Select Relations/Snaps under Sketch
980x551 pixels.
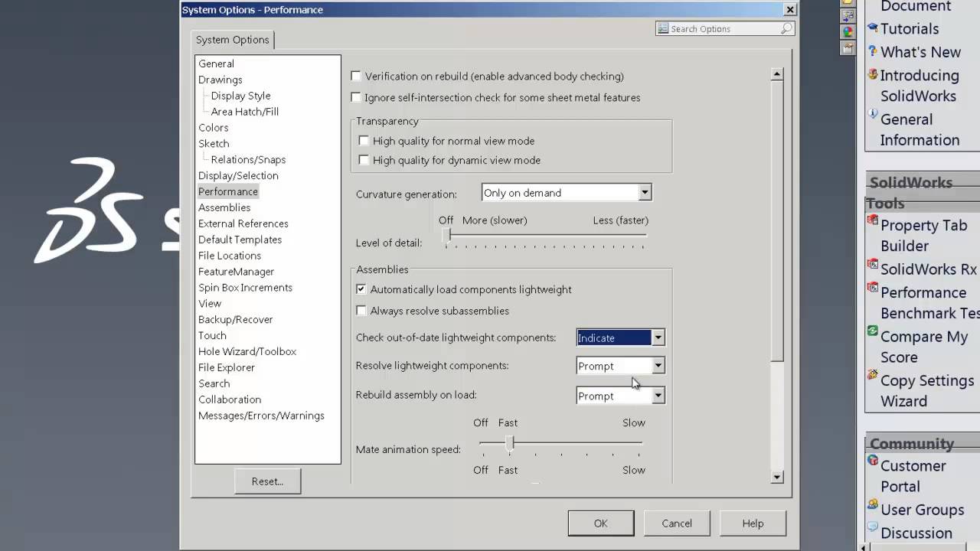(248, 160)
